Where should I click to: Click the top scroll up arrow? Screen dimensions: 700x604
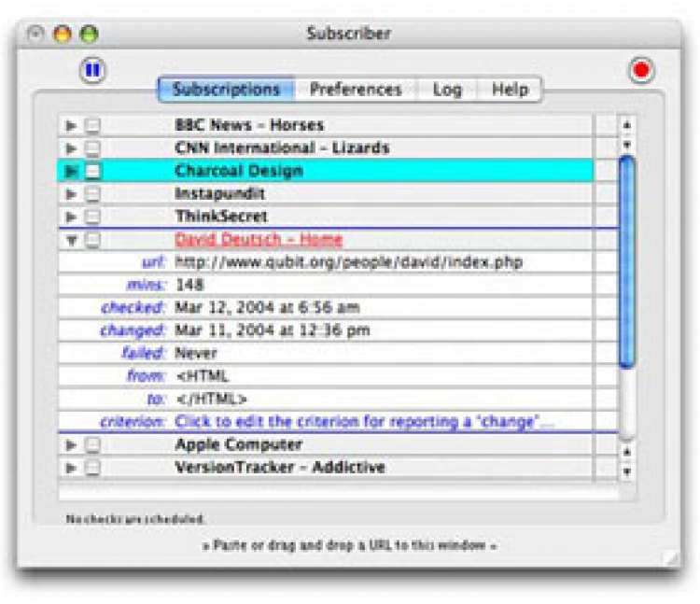pos(627,125)
